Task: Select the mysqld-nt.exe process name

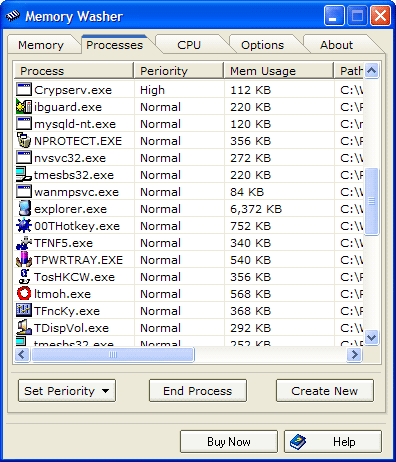Action: tap(75, 124)
